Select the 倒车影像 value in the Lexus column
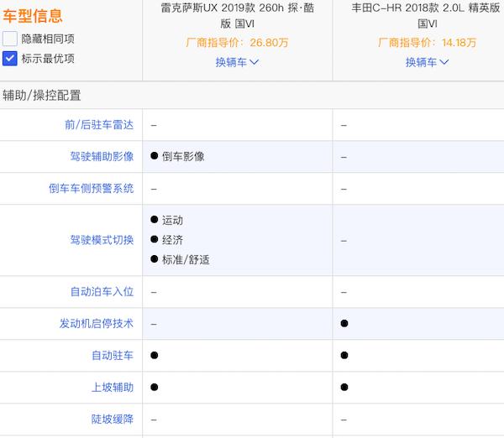This screenshot has width=504, height=438. (x=183, y=156)
